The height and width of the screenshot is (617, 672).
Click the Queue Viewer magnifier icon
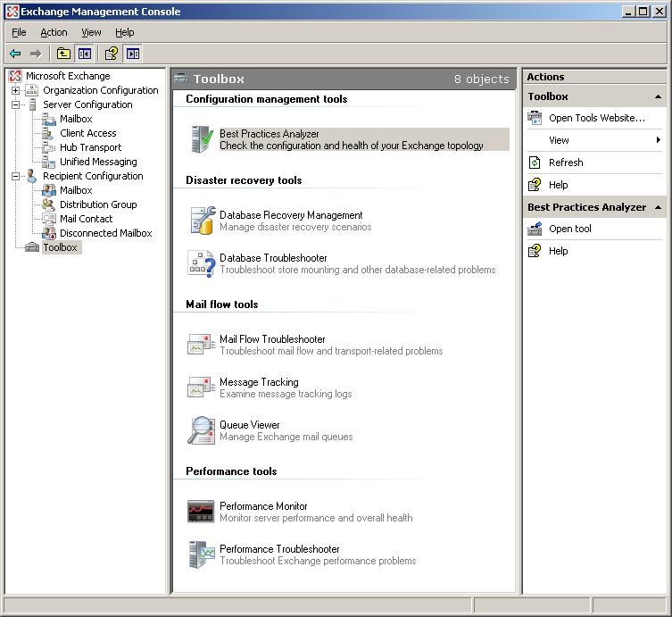(201, 430)
